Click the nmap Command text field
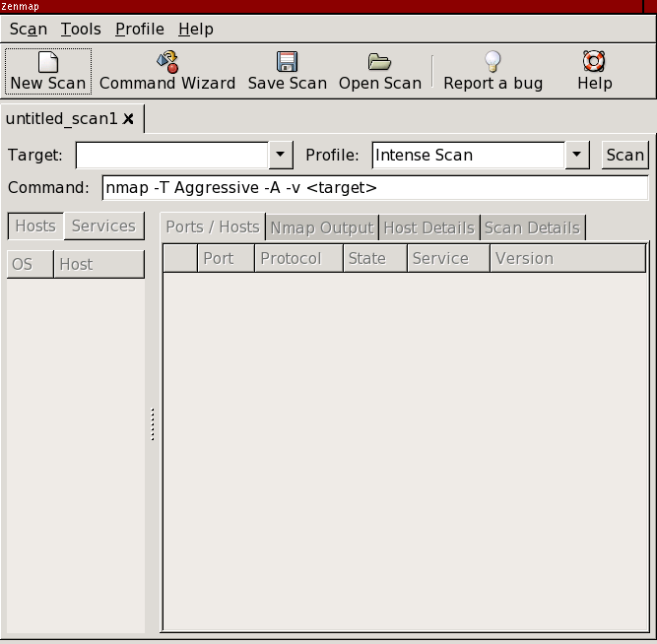 pyautogui.click(x=375, y=188)
